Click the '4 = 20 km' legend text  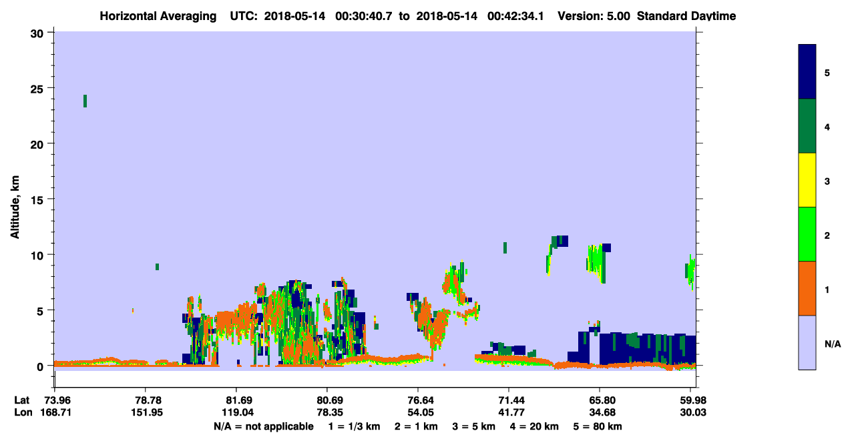pos(535,426)
